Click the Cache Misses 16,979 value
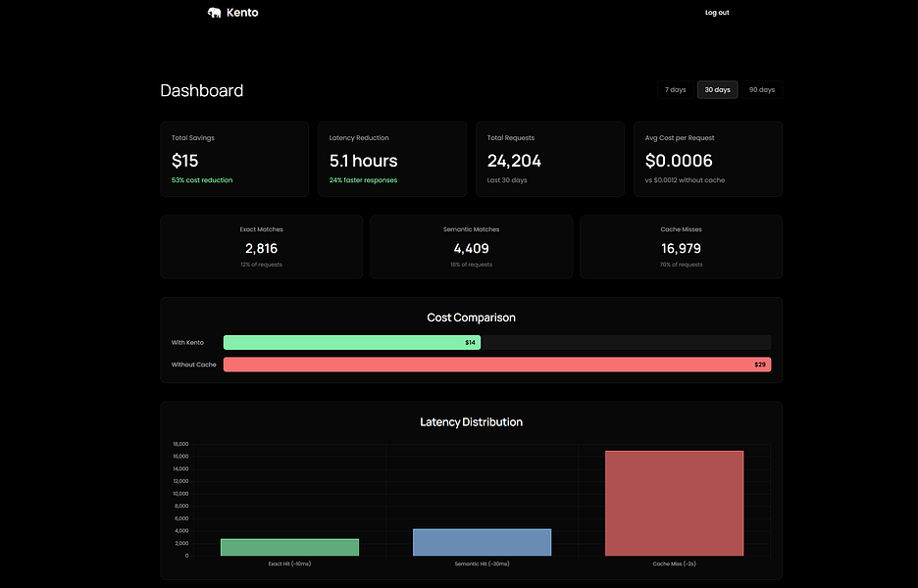Screen dimensions: 918x588 [x=681, y=249]
